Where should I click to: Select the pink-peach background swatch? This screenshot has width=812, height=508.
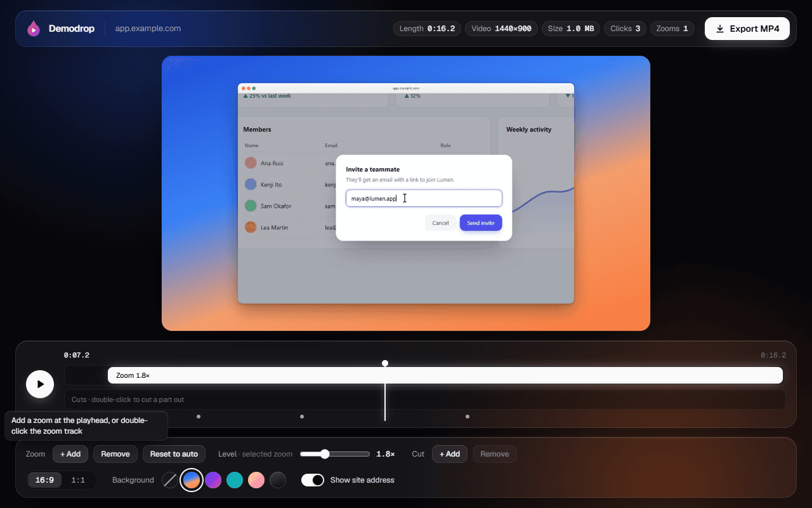(x=256, y=480)
